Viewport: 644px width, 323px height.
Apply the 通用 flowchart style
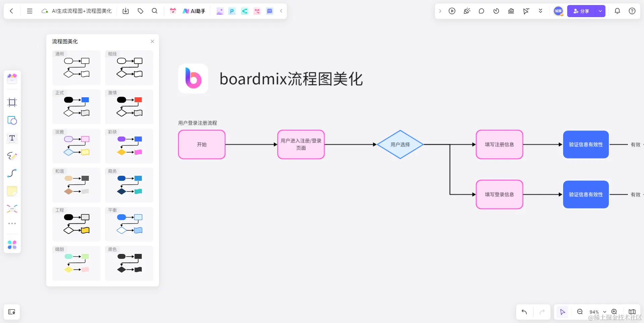click(76, 67)
